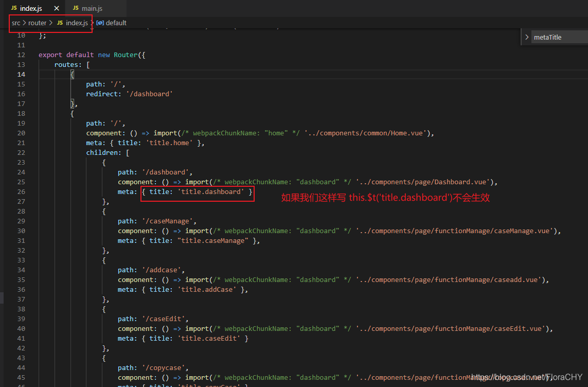Click the default symbol icon in the breadcrumbs
The height and width of the screenshot is (387, 588).
101,23
